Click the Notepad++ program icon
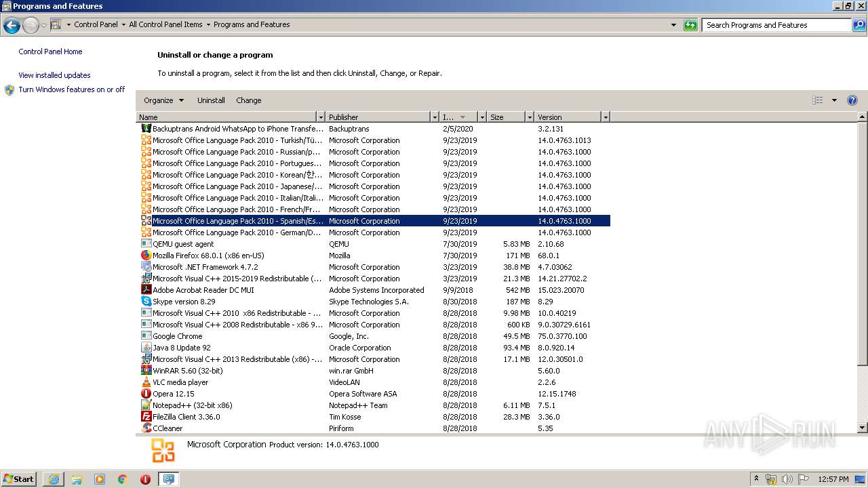This screenshot has height=488, width=868. (x=146, y=405)
